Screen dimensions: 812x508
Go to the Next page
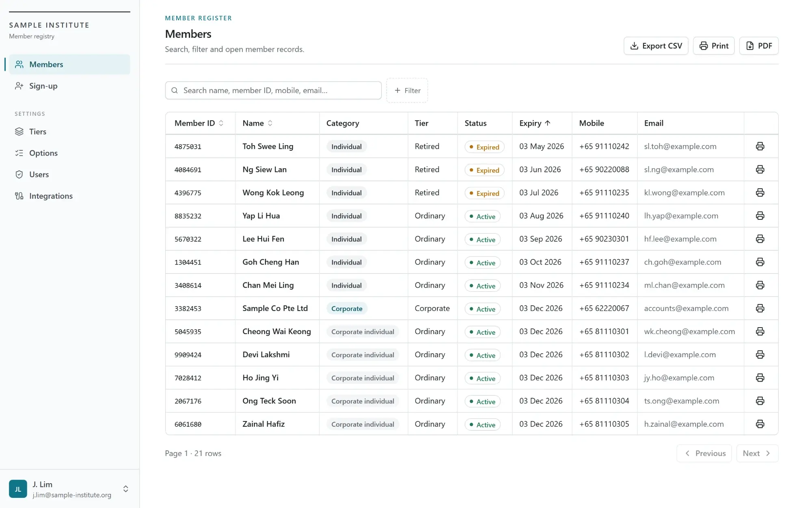coord(757,454)
